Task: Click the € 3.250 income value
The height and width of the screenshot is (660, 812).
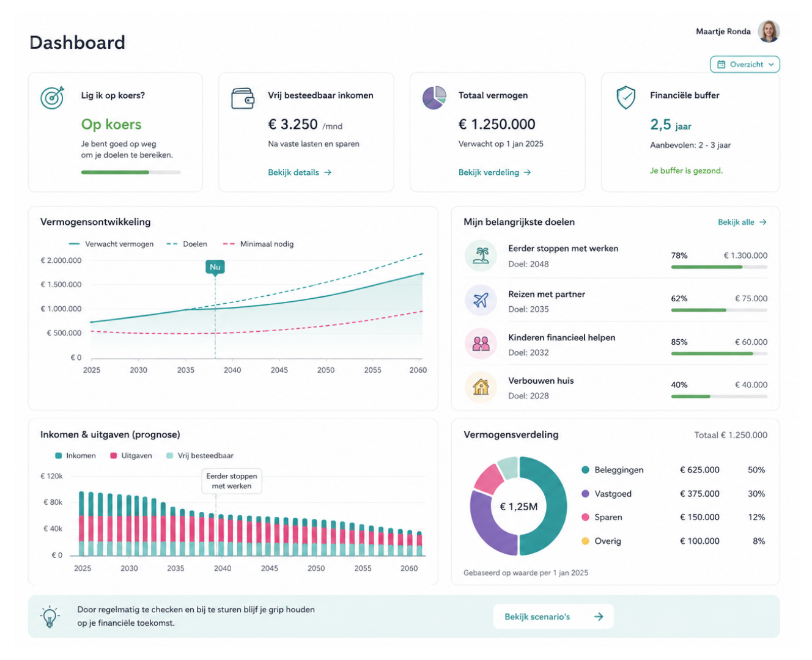Action: point(293,124)
